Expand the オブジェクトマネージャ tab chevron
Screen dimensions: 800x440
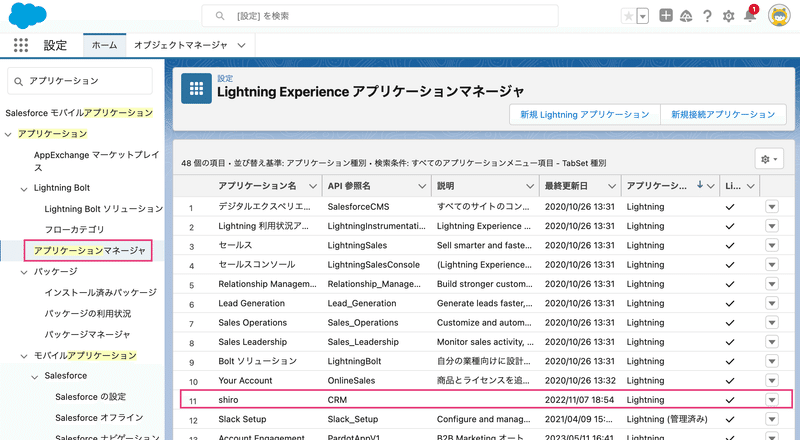(x=241, y=45)
